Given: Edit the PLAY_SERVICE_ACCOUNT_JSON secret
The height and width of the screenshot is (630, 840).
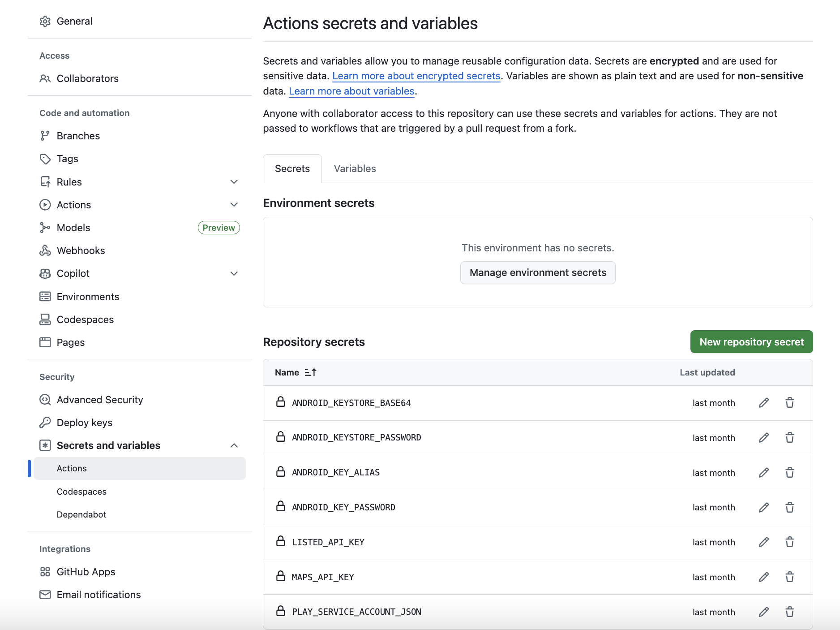Looking at the screenshot, I should coord(763,612).
